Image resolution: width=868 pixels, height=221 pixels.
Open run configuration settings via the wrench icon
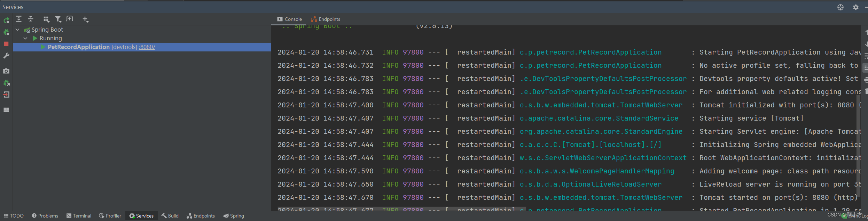tap(6, 56)
